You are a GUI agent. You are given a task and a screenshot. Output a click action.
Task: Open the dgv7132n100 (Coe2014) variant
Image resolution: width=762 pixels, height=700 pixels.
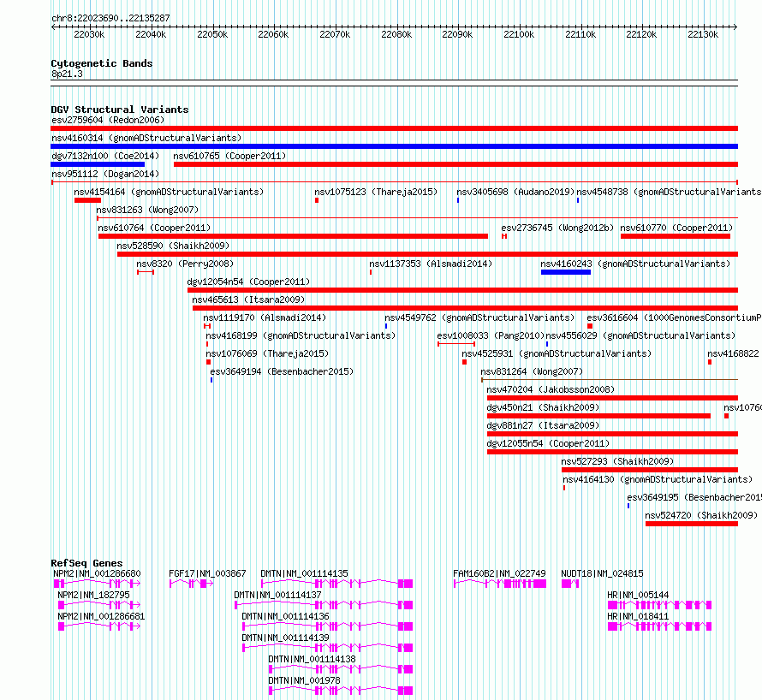98,164
